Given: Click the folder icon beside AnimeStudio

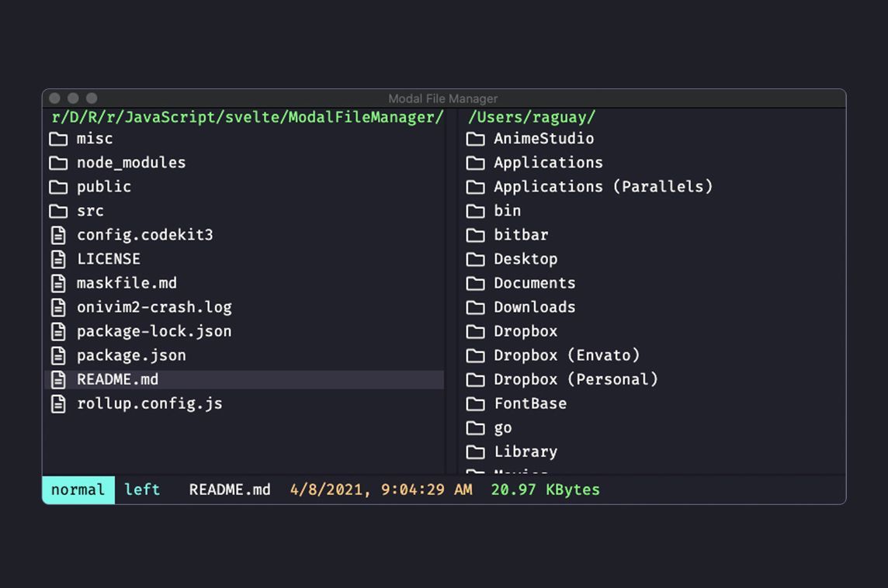Looking at the screenshot, I should pos(475,139).
